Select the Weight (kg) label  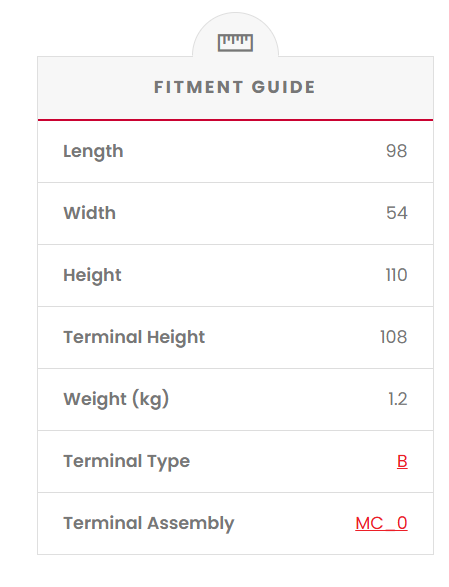tap(116, 399)
